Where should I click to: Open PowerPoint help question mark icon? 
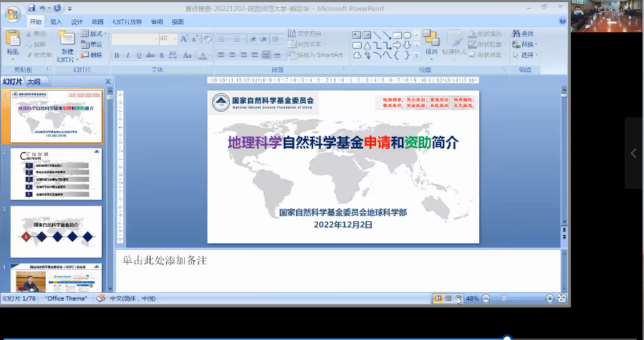(x=562, y=21)
